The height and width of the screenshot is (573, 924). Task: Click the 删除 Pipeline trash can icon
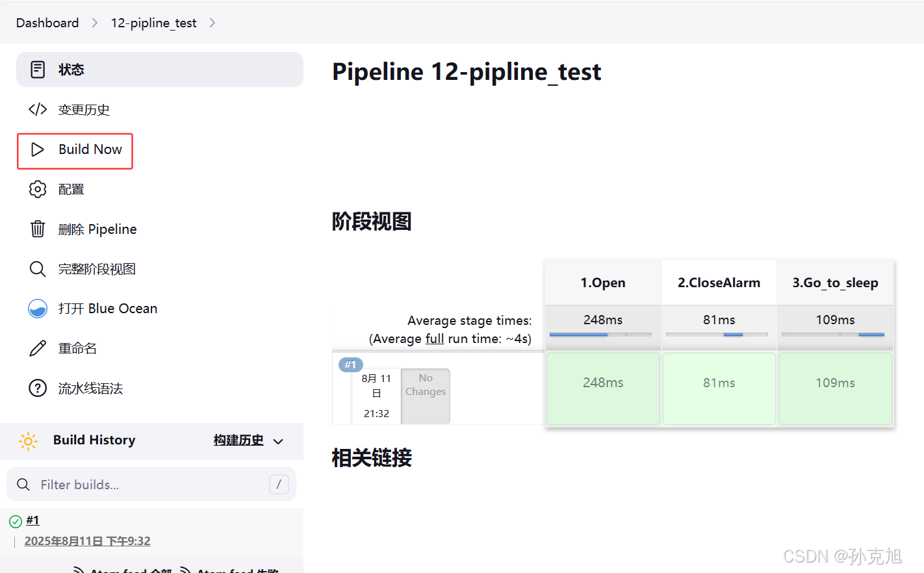coord(38,229)
